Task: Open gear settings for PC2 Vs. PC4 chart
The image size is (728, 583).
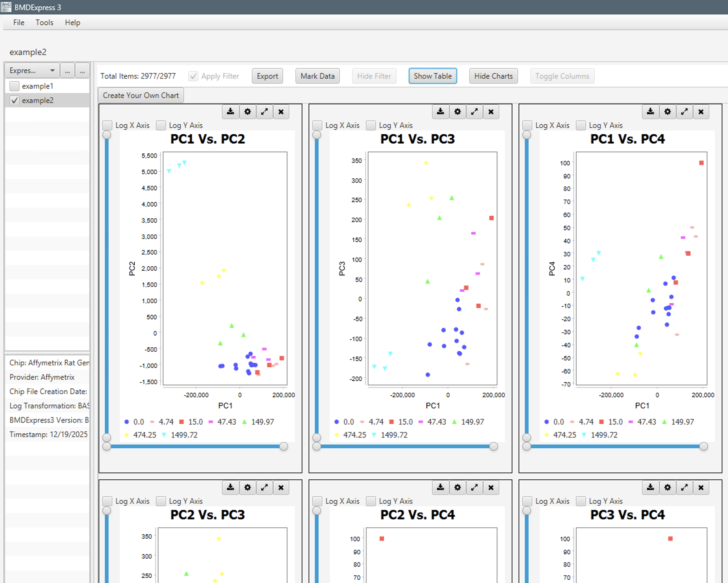Action: pyautogui.click(x=457, y=487)
